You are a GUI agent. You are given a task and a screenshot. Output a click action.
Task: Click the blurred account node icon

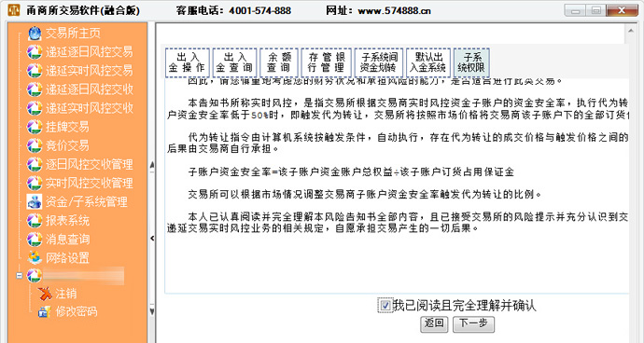35,276
